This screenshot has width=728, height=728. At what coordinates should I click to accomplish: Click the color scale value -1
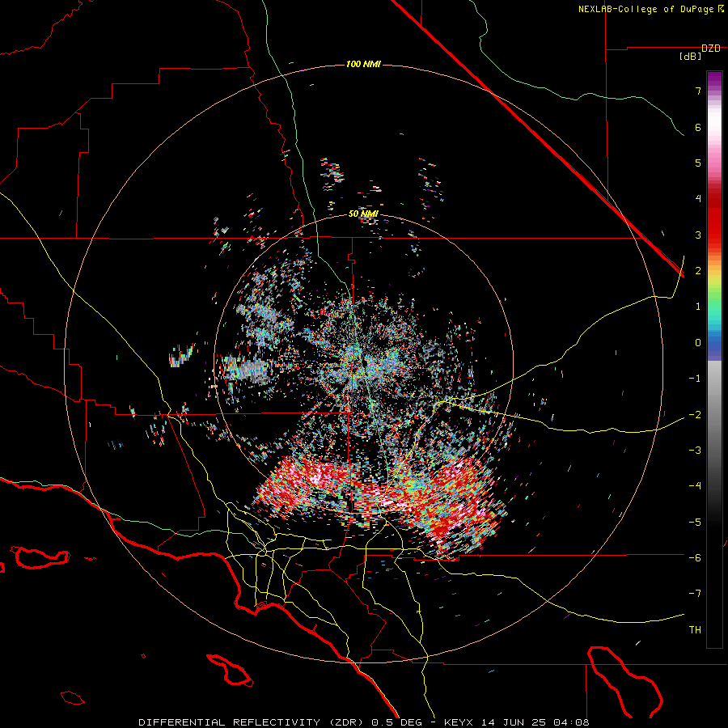pyautogui.click(x=695, y=379)
